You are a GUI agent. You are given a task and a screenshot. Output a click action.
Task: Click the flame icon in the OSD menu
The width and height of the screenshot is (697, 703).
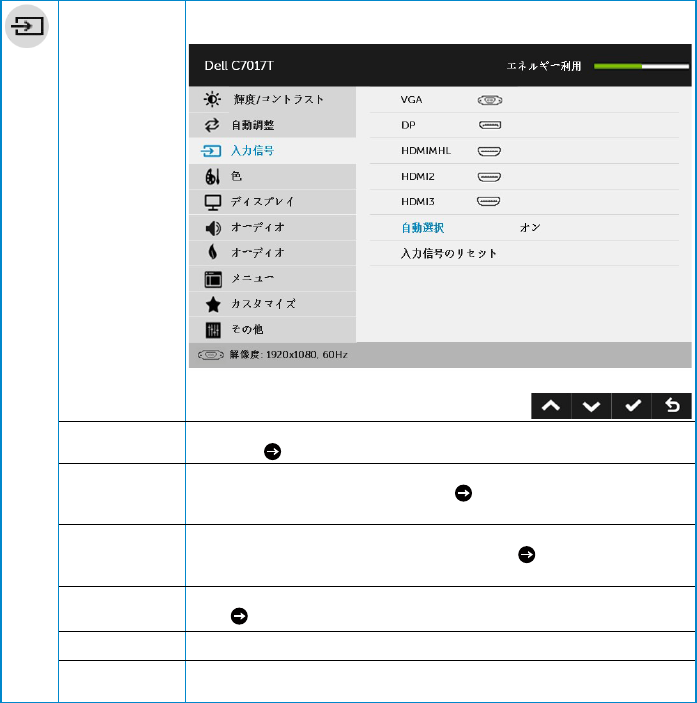pos(213,252)
